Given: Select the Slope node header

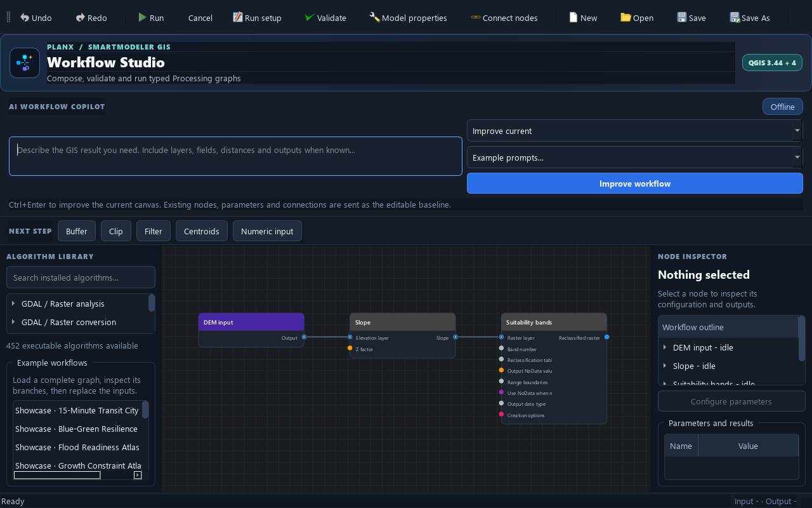Looking at the screenshot, I should coord(403,322).
